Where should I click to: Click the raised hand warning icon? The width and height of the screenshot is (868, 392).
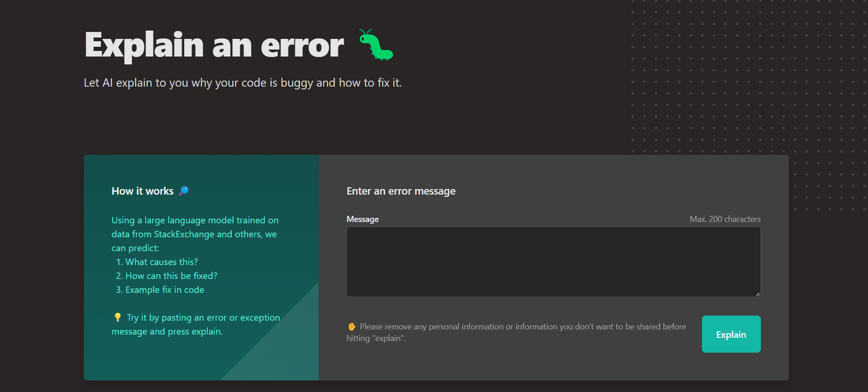click(x=352, y=326)
